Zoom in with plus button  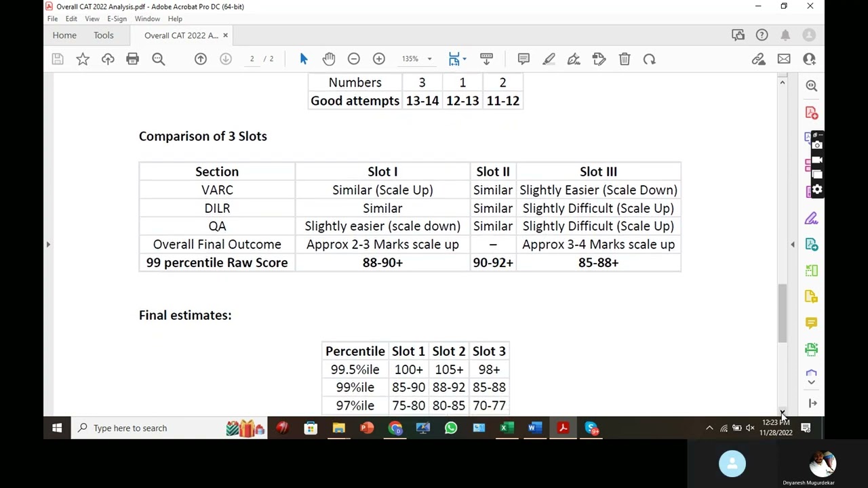(x=379, y=59)
